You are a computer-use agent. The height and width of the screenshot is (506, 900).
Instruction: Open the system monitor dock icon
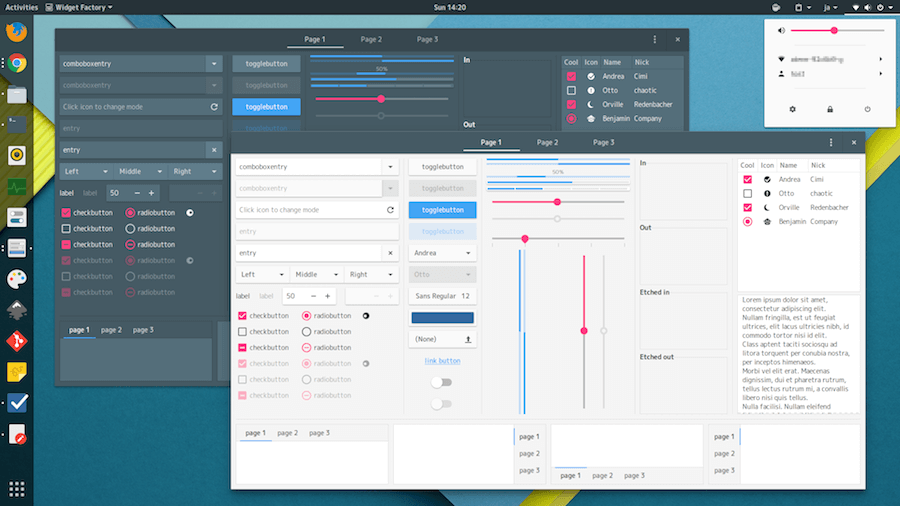[17, 186]
